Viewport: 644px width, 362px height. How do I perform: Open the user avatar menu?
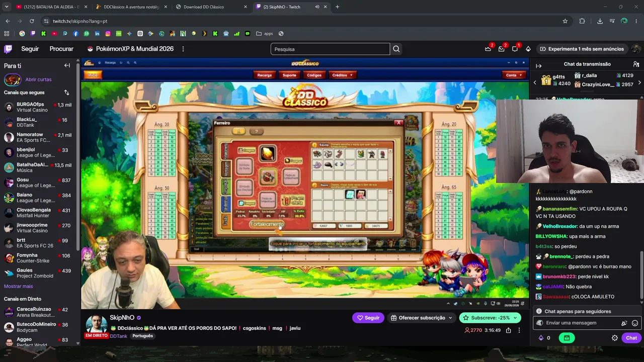635,49
